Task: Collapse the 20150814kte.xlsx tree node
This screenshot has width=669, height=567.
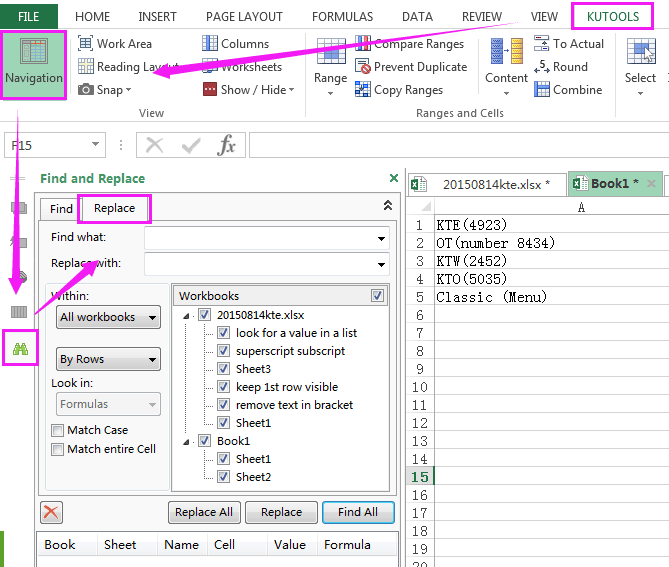Action: tap(187, 315)
